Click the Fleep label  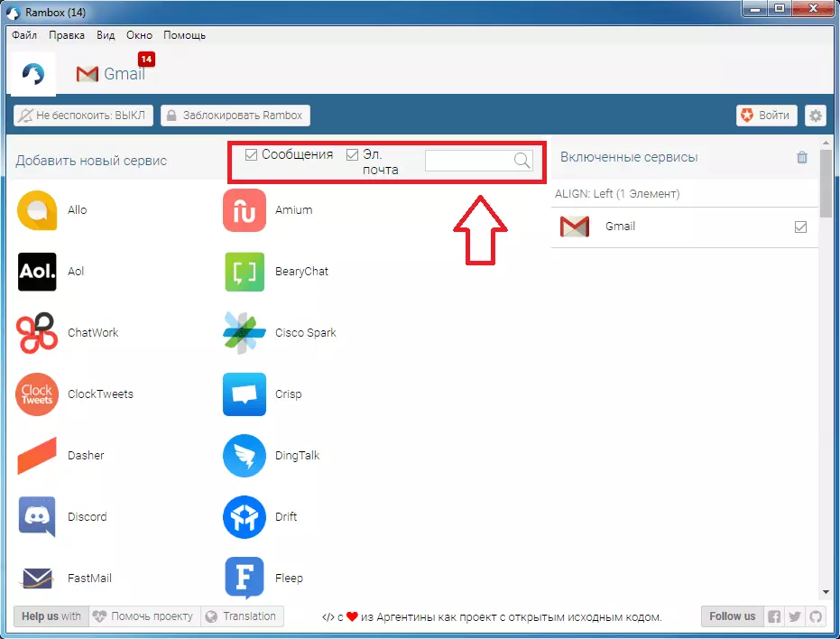tap(289, 579)
